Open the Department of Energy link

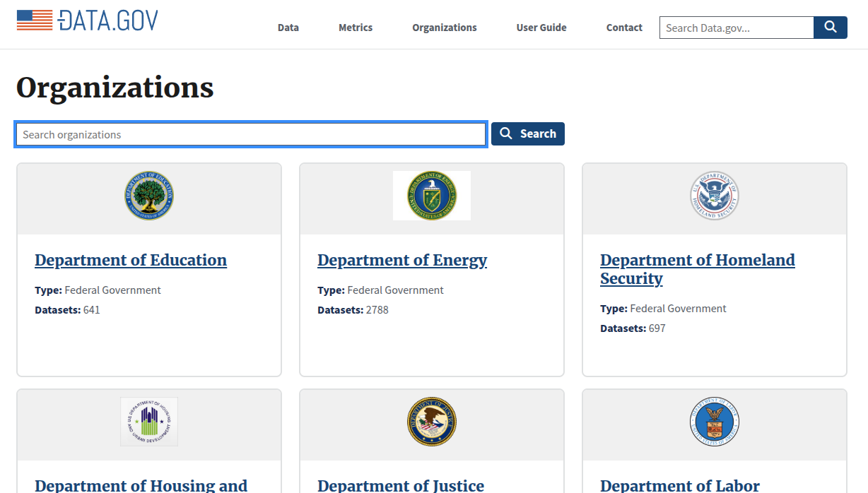[x=401, y=260]
